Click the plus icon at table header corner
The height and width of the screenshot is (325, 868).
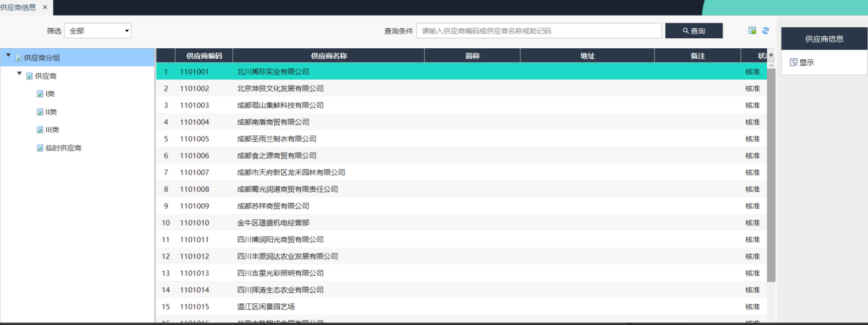(771, 55)
